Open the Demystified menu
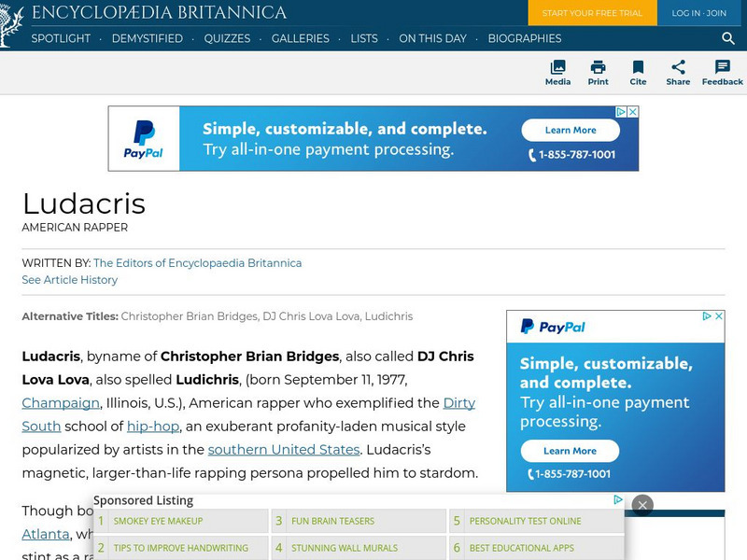The height and width of the screenshot is (560, 747). pyautogui.click(x=148, y=38)
